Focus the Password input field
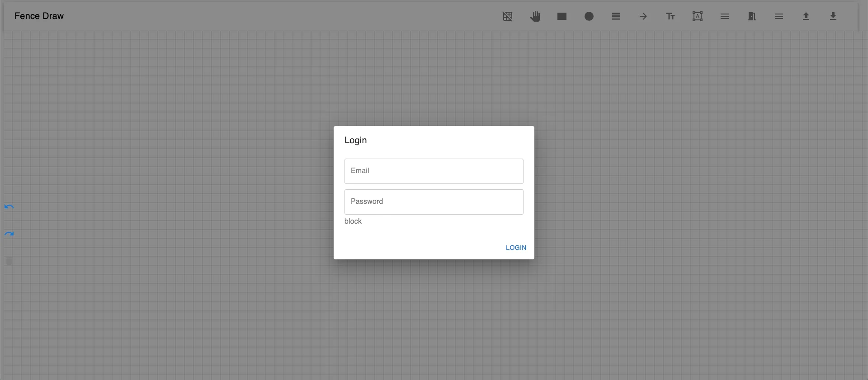The height and width of the screenshot is (380, 868). (434, 202)
